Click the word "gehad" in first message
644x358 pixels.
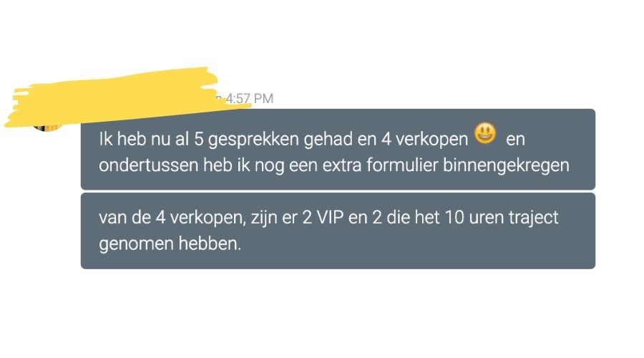(328, 140)
